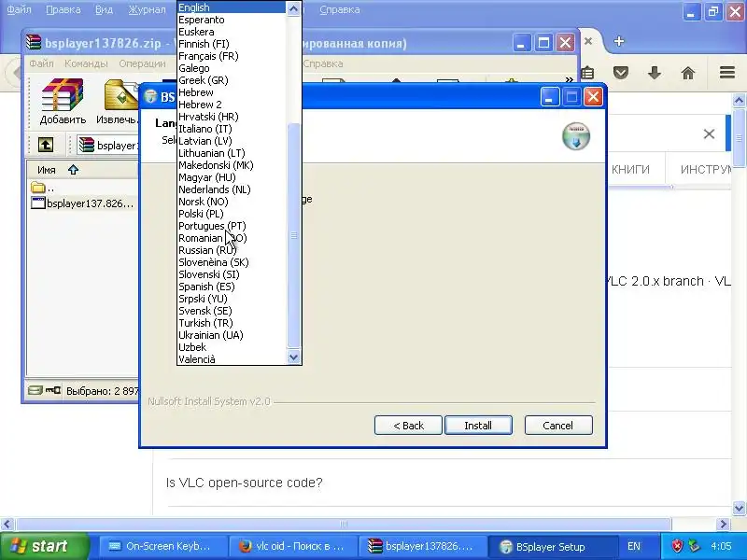Open Firefox downloads arrow icon
Screen dimensions: 747x560
point(655,73)
